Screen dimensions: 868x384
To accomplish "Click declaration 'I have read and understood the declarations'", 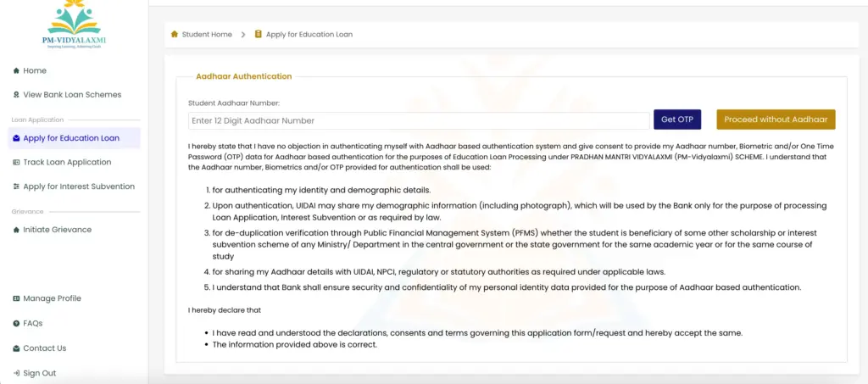I will [477, 333].
